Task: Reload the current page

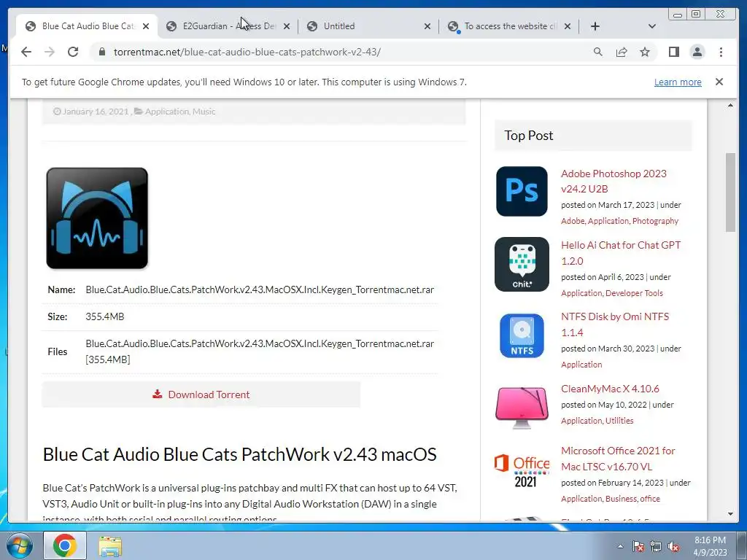Action: [73, 52]
